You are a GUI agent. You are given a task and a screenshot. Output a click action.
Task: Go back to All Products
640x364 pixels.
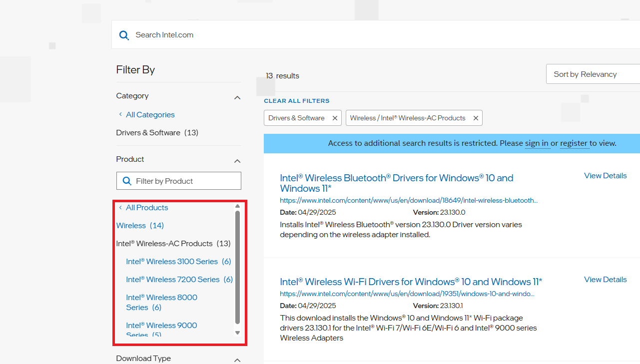(146, 208)
